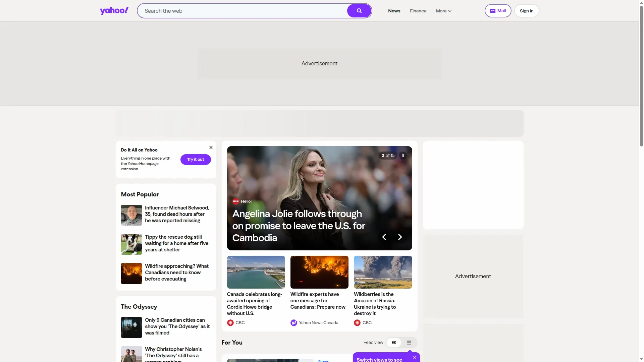Click the Search the web field
644x362 pixels.
[242, 11]
